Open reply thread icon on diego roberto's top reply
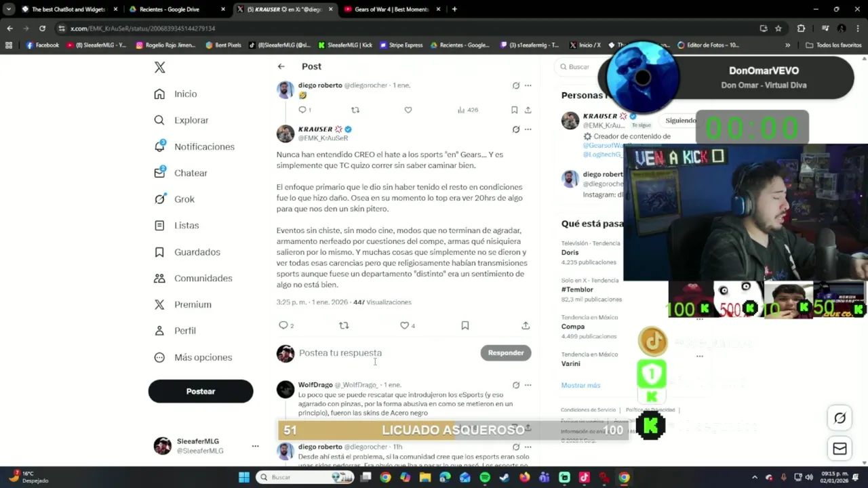Screen dimensions: 868x488 pyautogui.click(x=302, y=110)
